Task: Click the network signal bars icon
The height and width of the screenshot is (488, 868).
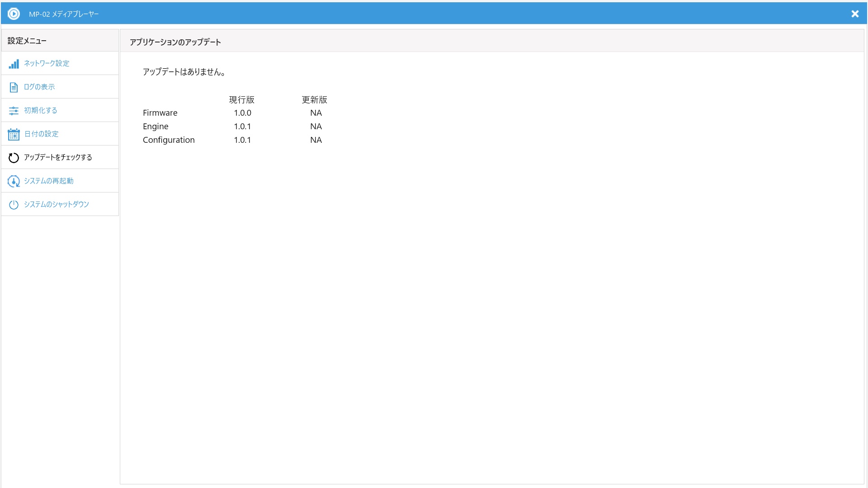Action: pyautogui.click(x=14, y=64)
